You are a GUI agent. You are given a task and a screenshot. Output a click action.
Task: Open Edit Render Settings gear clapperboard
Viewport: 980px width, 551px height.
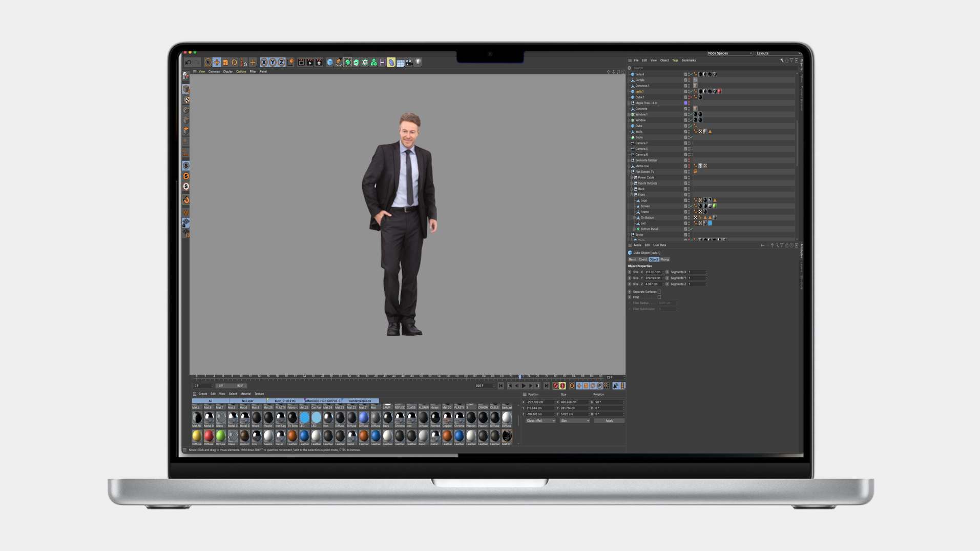(x=319, y=63)
